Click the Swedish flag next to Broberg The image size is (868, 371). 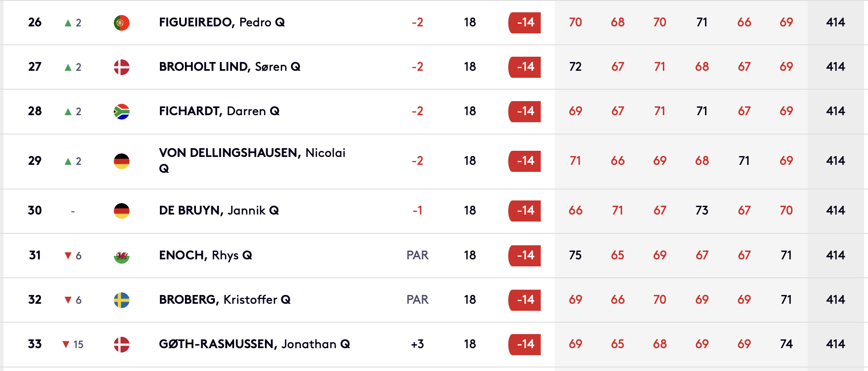[121, 300]
